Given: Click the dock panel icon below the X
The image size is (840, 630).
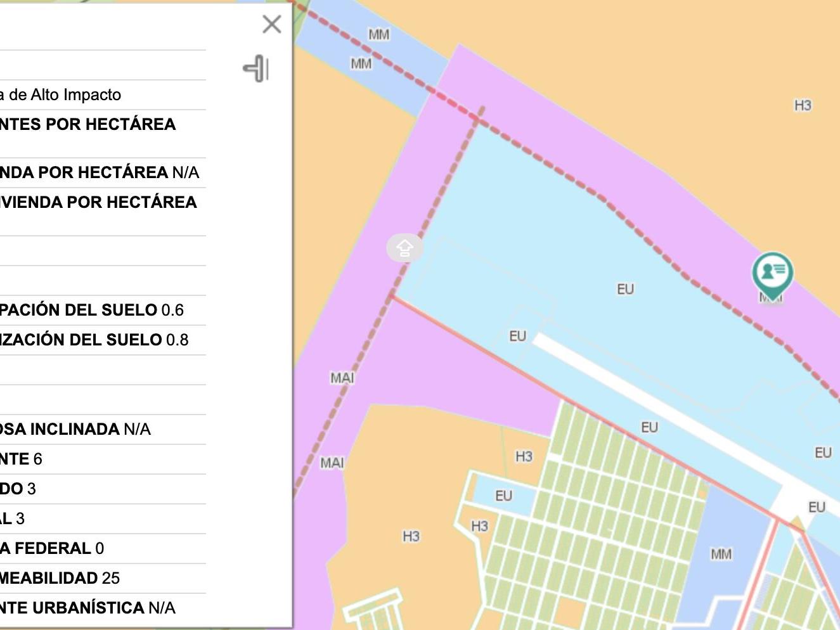Looking at the screenshot, I should pyautogui.click(x=256, y=68).
